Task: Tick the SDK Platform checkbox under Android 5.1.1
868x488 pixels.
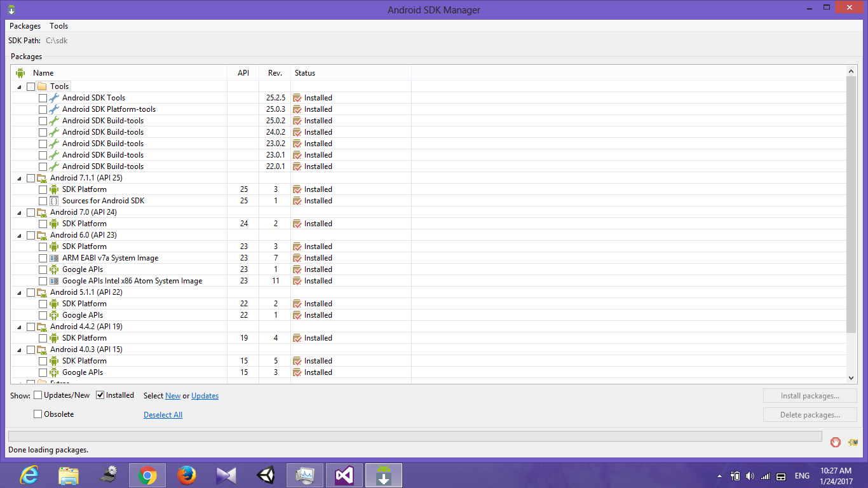Action: (x=43, y=304)
